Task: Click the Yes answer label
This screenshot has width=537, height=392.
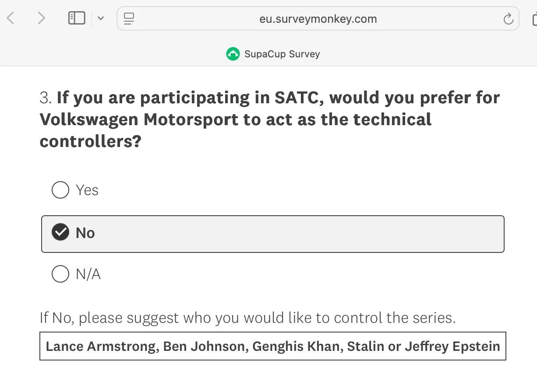Action: click(87, 190)
